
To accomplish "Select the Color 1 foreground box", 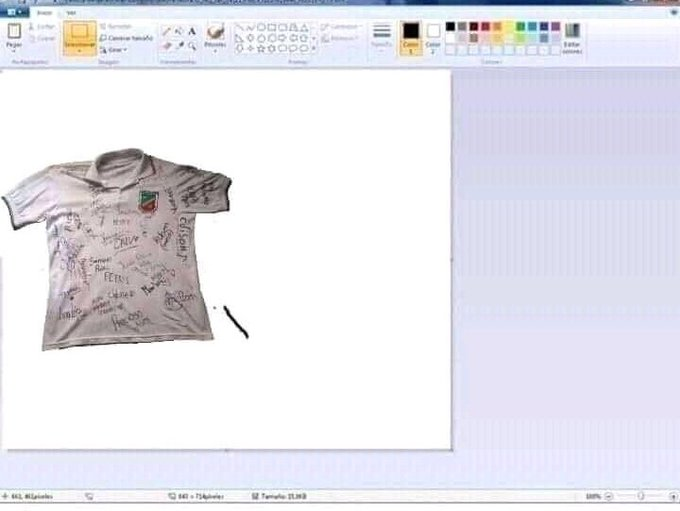I will click(x=410, y=38).
